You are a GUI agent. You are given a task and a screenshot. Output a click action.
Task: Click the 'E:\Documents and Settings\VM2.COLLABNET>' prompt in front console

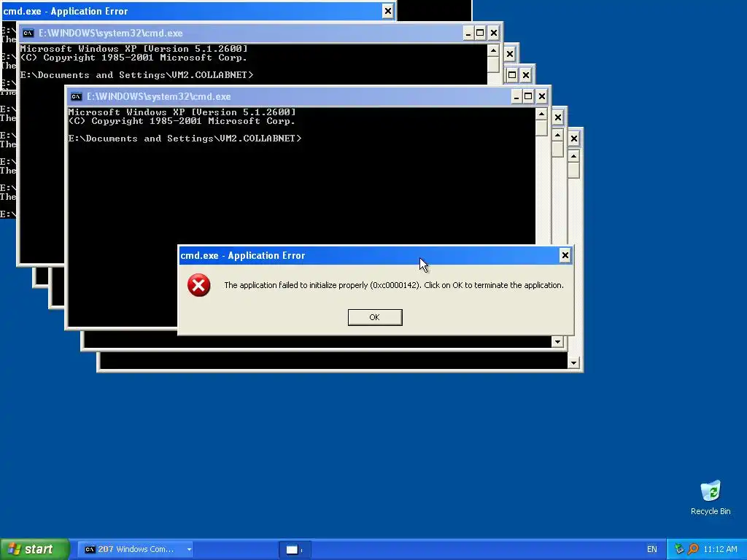tap(185, 139)
